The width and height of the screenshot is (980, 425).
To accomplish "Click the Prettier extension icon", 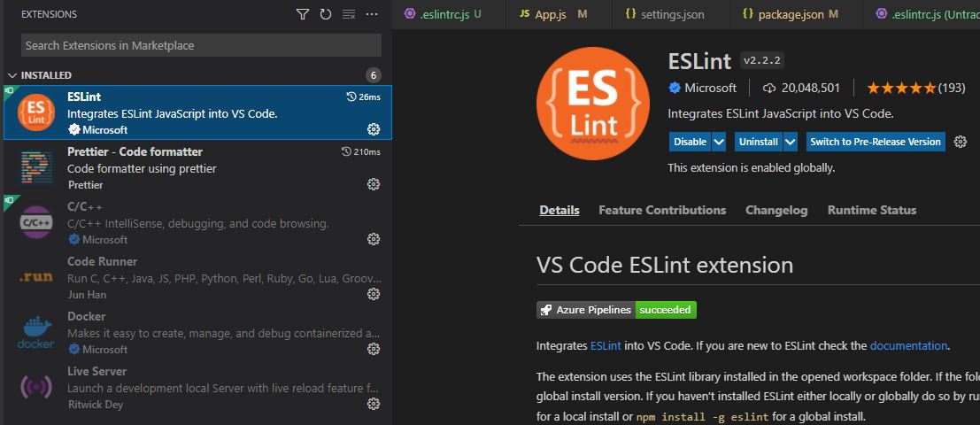I will click(36, 166).
